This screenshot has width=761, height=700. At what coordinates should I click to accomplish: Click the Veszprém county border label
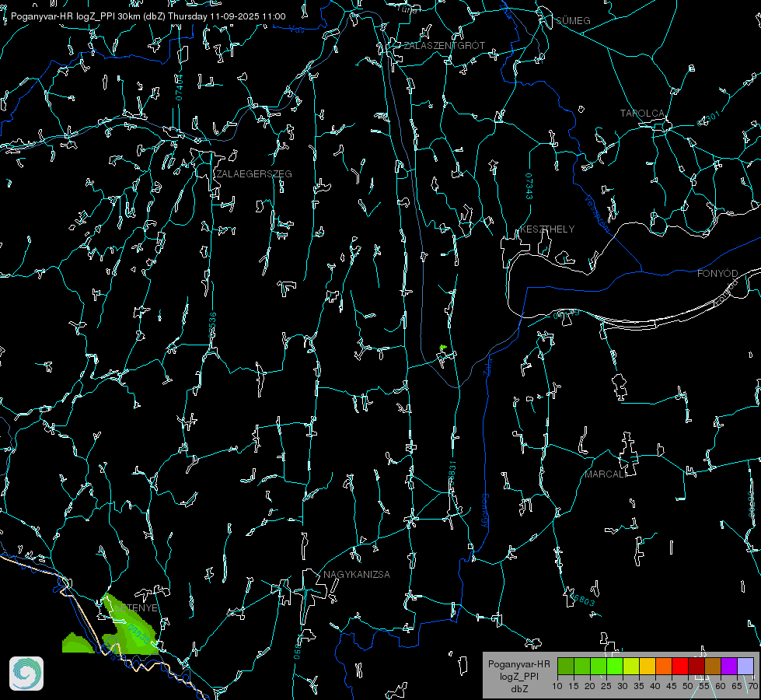tap(598, 213)
